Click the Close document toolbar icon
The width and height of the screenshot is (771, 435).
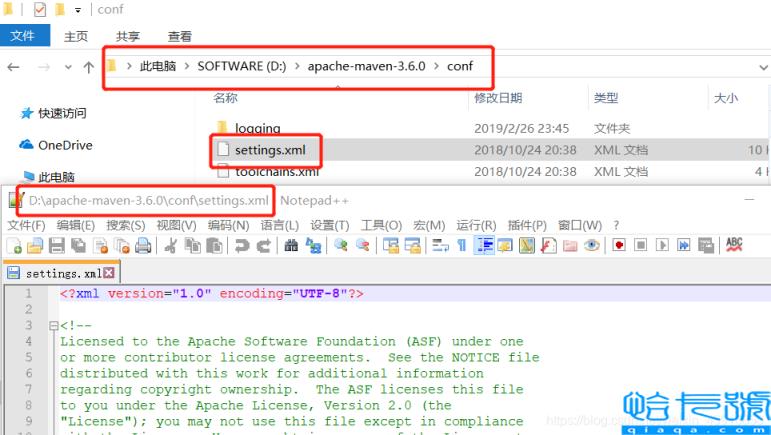point(101,245)
